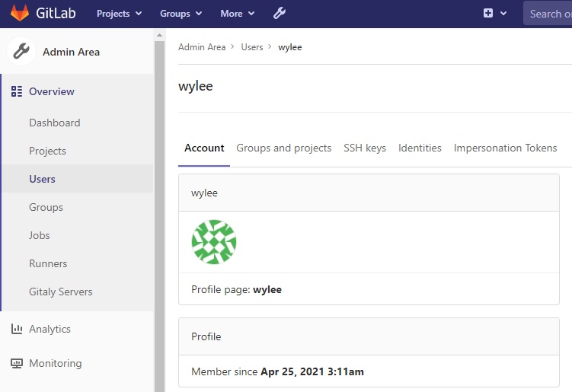Click the Analytics chart icon
Image resolution: width=572 pixels, height=392 pixels.
(17, 329)
